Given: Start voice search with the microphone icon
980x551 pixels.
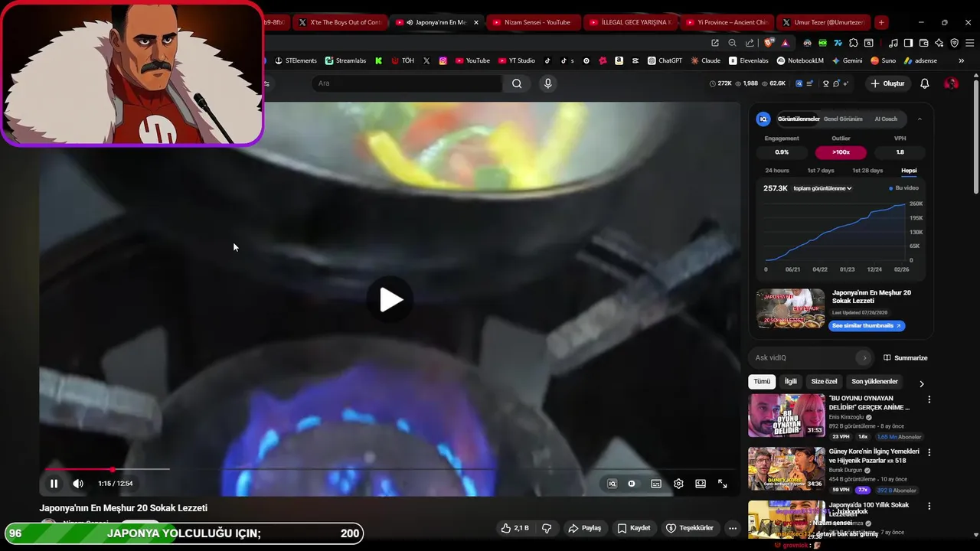Looking at the screenshot, I should 547,83.
